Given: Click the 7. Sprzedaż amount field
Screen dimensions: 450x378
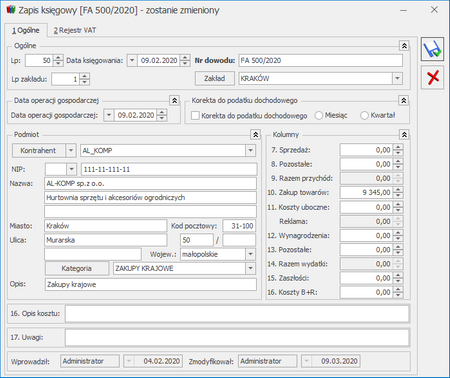Looking at the screenshot, I should [x=366, y=150].
